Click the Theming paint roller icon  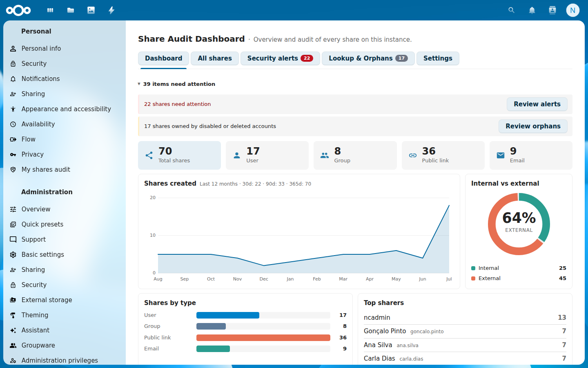click(x=13, y=315)
